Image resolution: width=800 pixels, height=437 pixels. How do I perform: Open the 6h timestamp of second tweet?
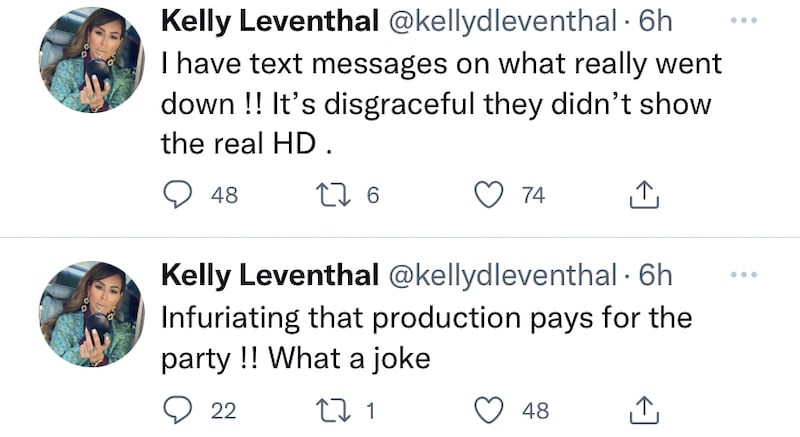click(655, 275)
